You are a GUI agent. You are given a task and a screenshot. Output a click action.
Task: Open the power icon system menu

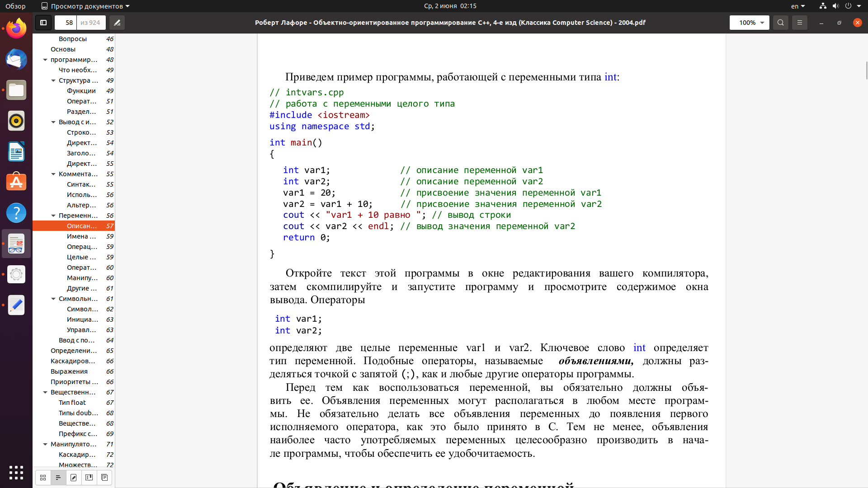(x=848, y=6)
